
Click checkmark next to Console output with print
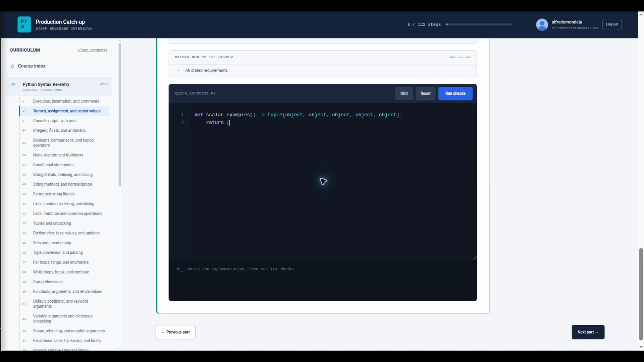pyautogui.click(x=23, y=121)
